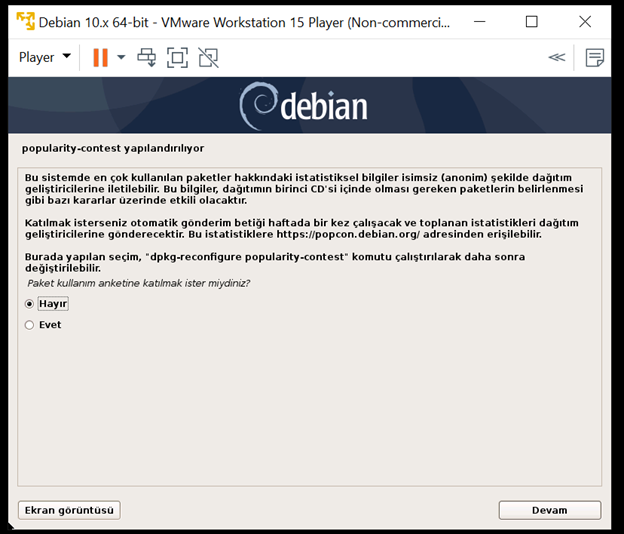Click the Paket kullanım anketine katılmak question text
Image resolution: width=624 pixels, height=534 pixels.
click(138, 283)
